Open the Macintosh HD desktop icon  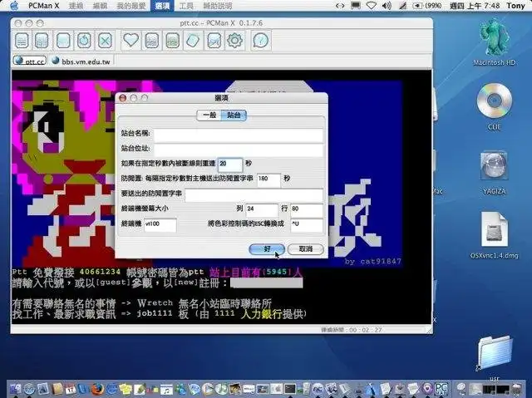pyautogui.click(x=494, y=42)
